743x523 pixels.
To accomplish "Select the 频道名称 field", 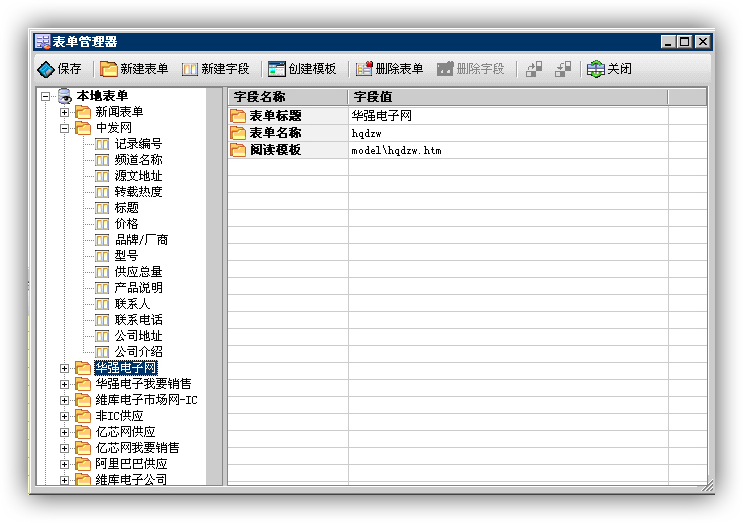I will tap(138, 160).
